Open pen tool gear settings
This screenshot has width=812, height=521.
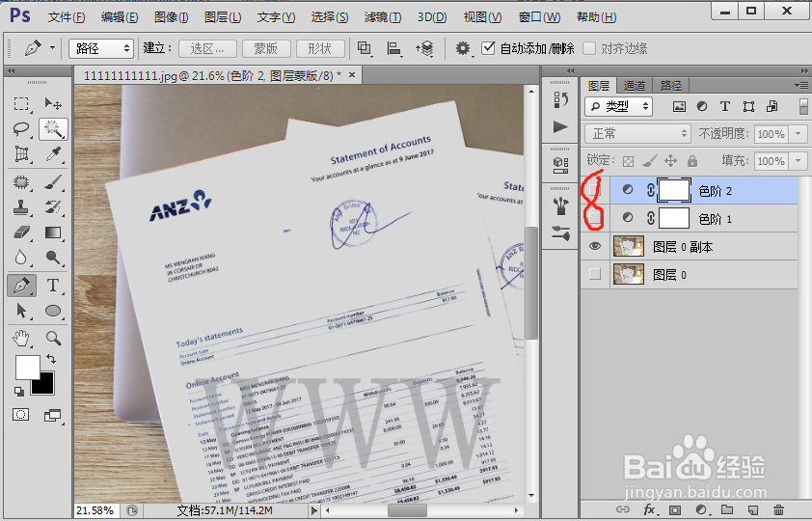click(x=463, y=48)
